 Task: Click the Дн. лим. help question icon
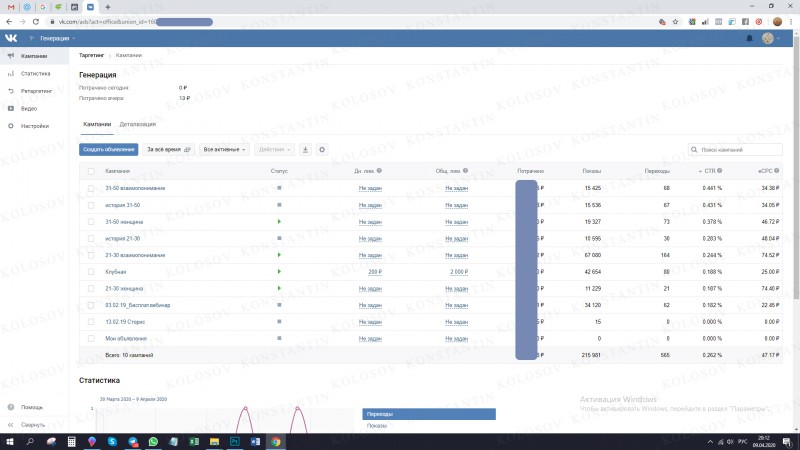coord(379,171)
